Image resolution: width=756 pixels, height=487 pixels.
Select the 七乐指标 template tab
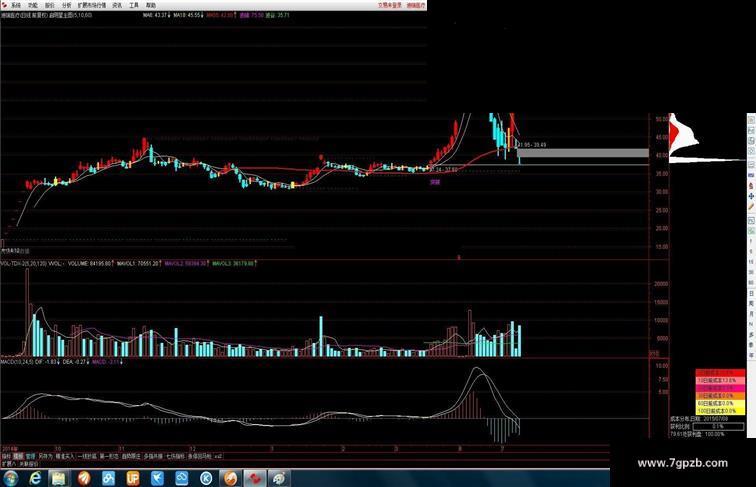point(175,456)
